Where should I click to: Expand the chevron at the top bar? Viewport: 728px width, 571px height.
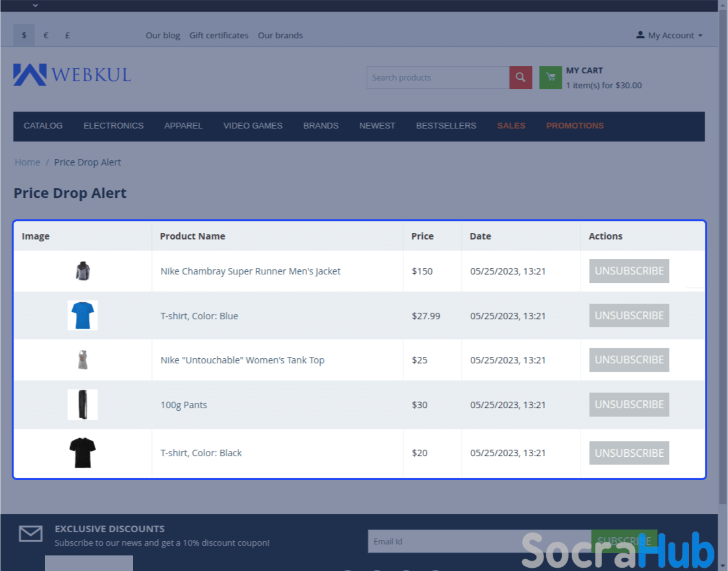point(35,5)
